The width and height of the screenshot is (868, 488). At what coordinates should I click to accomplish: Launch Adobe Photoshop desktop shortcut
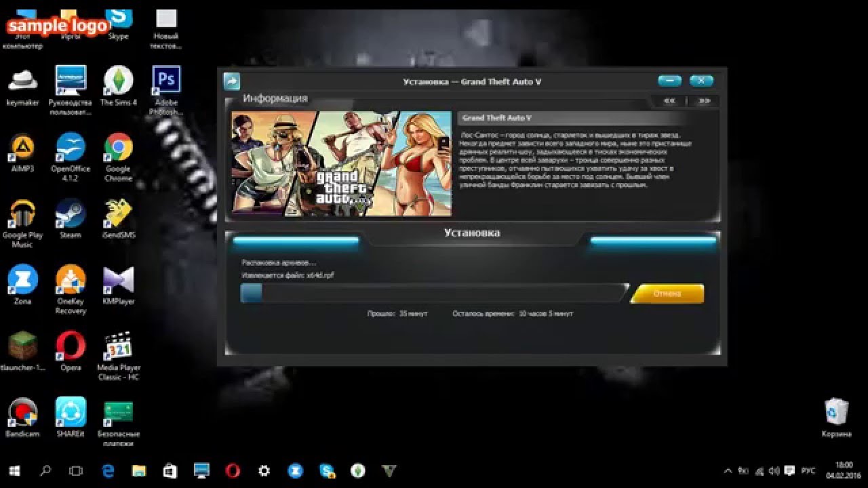[166, 91]
